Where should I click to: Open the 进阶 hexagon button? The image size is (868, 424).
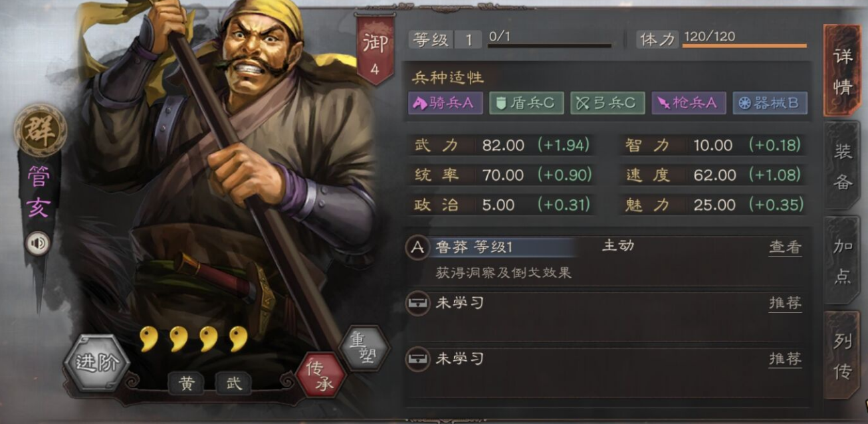tap(96, 363)
